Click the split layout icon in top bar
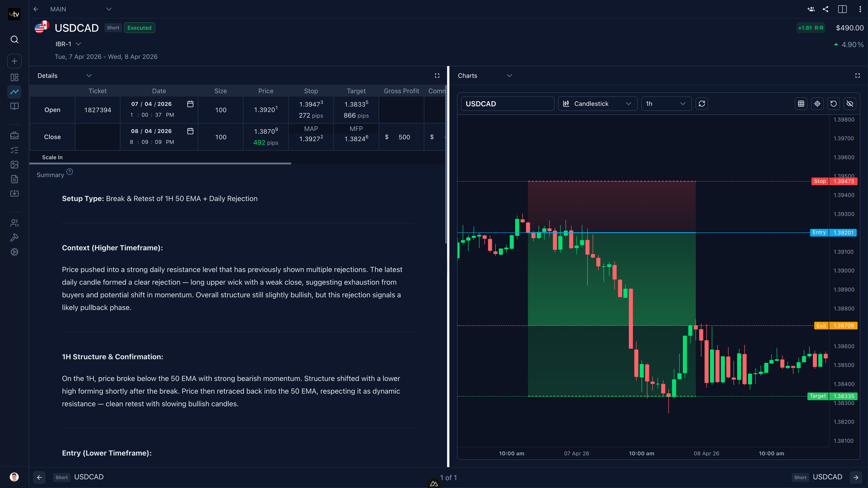This screenshot has height=488, width=868. pyautogui.click(x=842, y=9)
